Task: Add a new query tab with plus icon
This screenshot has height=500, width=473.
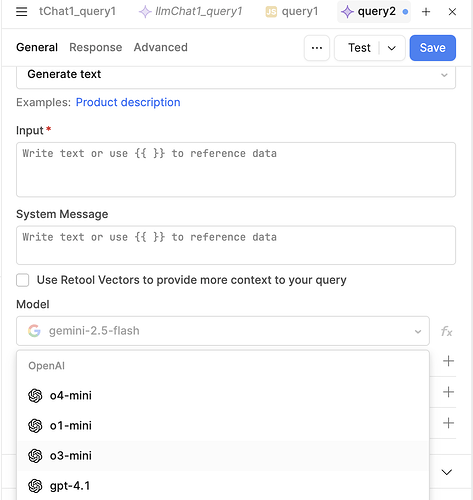Action: (x=426, y=12)
